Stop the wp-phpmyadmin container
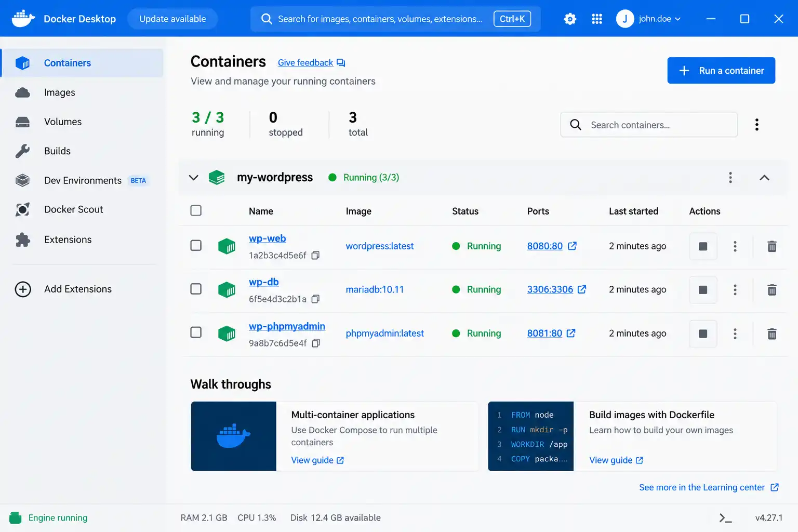The image size is (798, 532). tap(703, 334)
